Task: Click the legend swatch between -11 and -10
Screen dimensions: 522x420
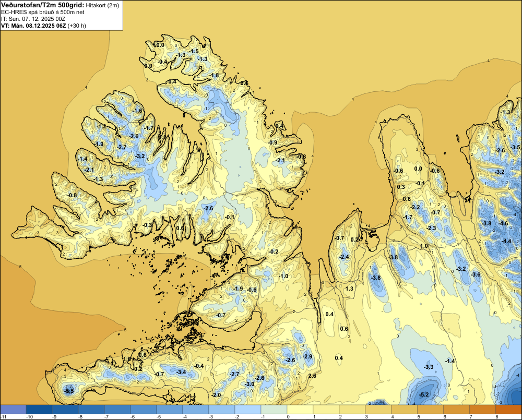Action: pos(13,409)
